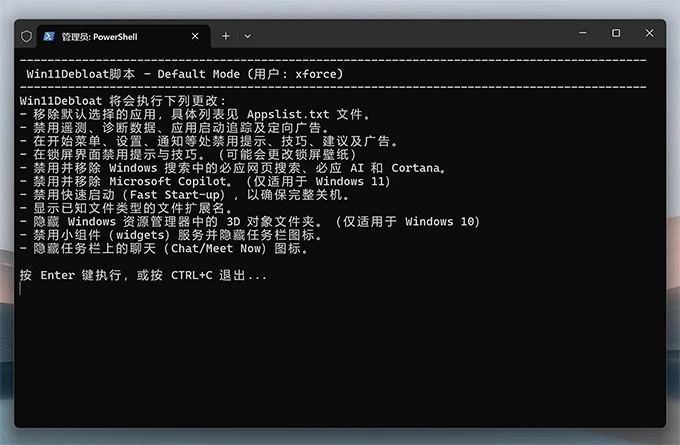Click the prompt '按 Enter 键执行'

(143, 275)
